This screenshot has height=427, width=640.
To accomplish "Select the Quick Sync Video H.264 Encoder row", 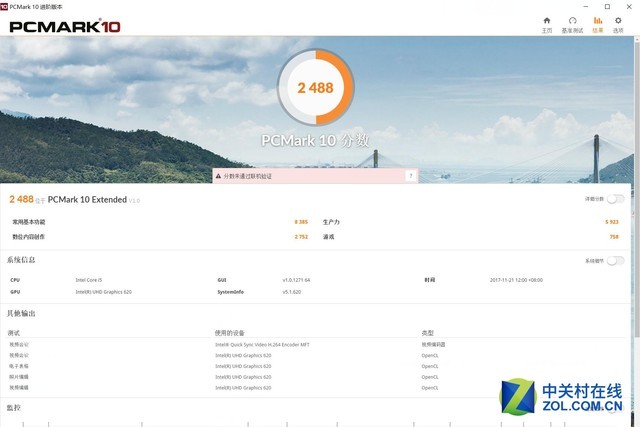I will point(316,345).
